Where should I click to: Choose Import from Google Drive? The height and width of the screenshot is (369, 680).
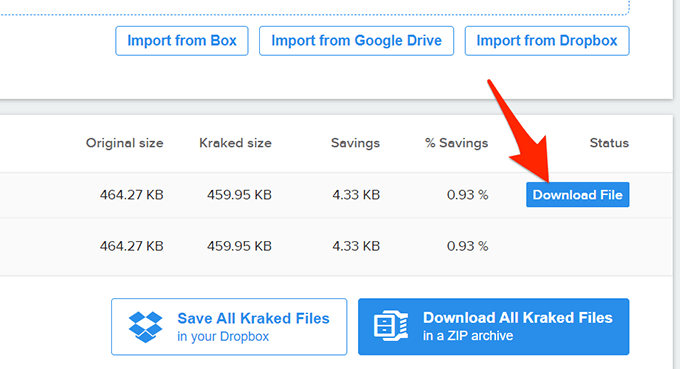pyautogui.click(x=356, y=41)
